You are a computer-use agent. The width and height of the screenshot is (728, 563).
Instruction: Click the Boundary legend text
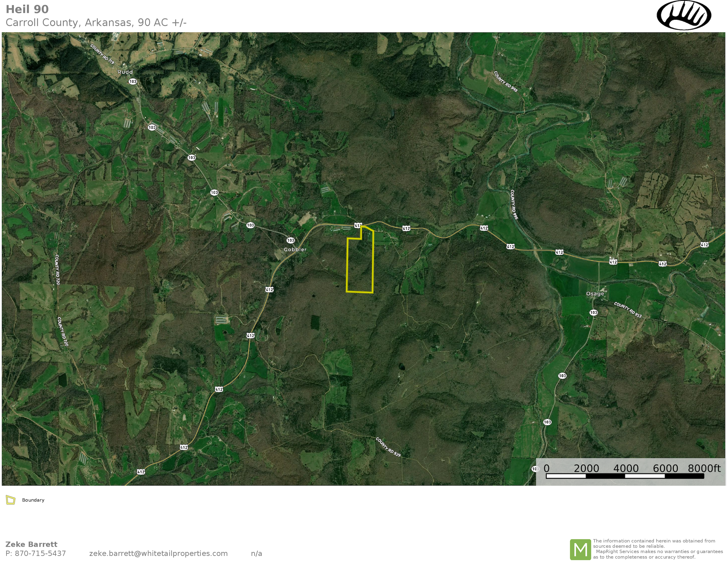(x=33, y=500)
